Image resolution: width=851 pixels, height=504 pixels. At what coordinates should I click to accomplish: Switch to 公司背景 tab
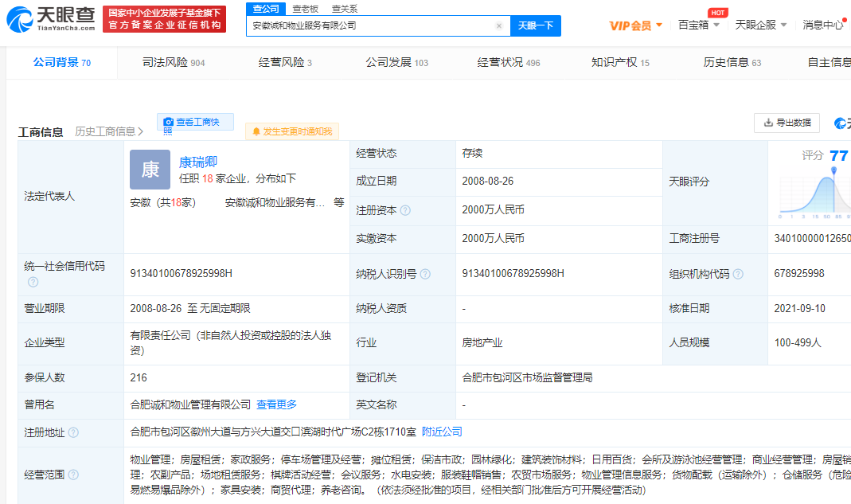coord(62,62)
